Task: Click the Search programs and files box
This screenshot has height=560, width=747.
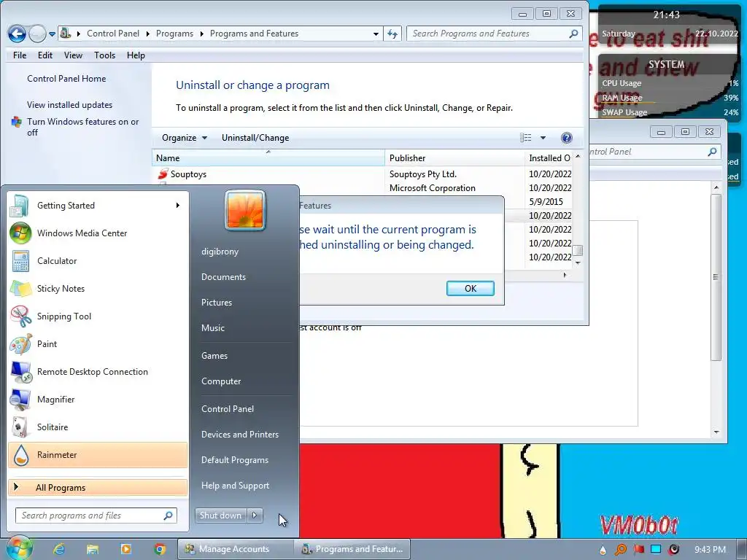Action: (x=96, y=516)
